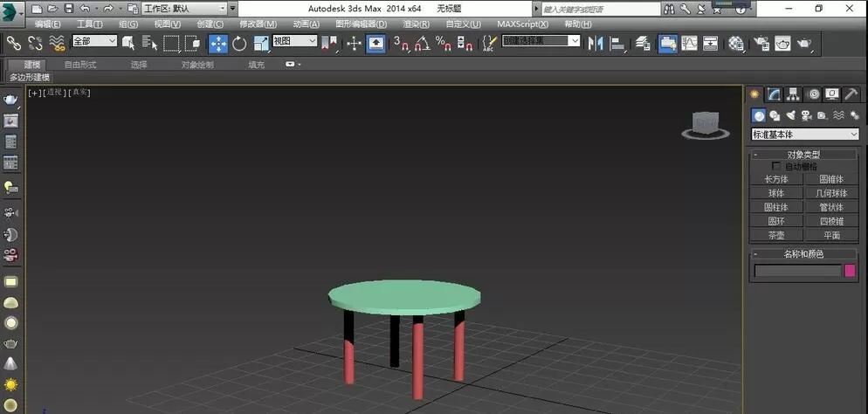The image size is (868, 414).
Task: Open 创建(C) menu
Action: [210, 24]
